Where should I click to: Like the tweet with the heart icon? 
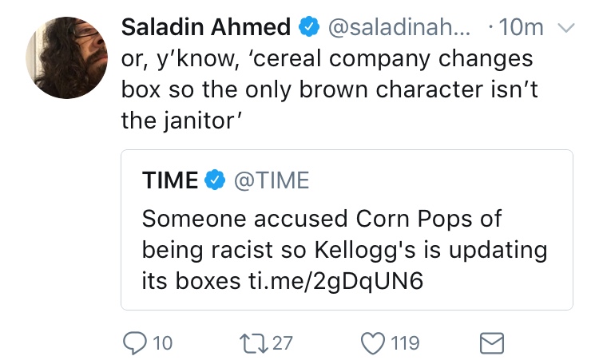click(373, 343)
